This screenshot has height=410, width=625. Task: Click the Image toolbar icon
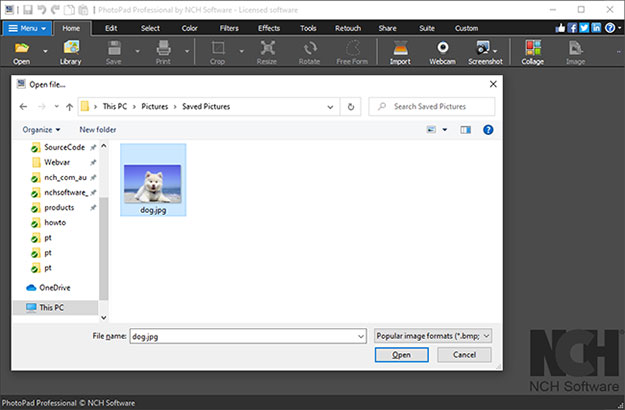coord(576,52)
